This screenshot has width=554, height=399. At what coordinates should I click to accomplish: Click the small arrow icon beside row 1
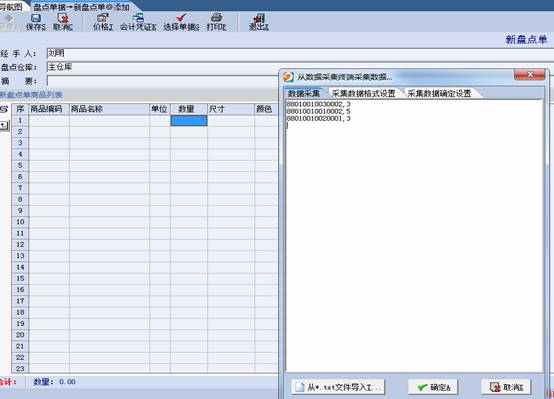[4, 125]
